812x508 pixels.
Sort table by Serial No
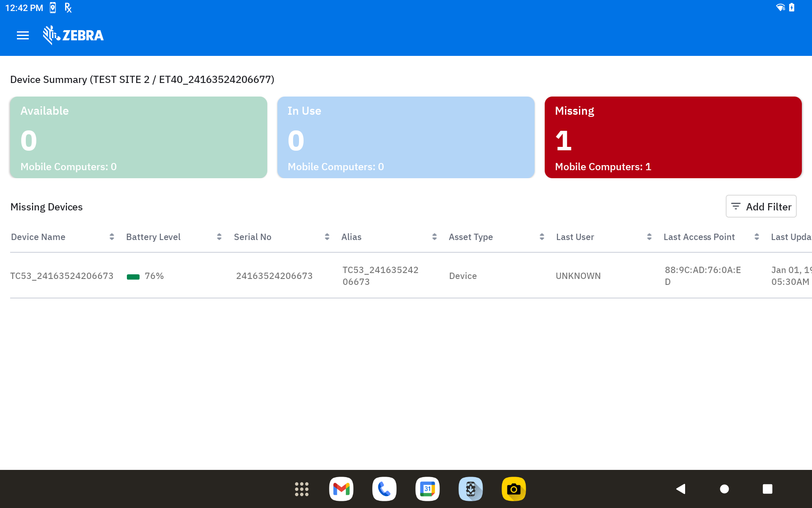327,237
